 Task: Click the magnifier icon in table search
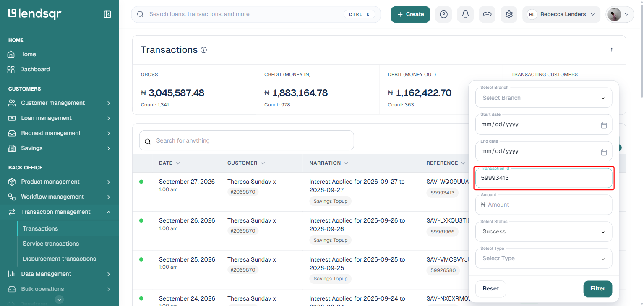pyautogui.click(x=148, y=141)
